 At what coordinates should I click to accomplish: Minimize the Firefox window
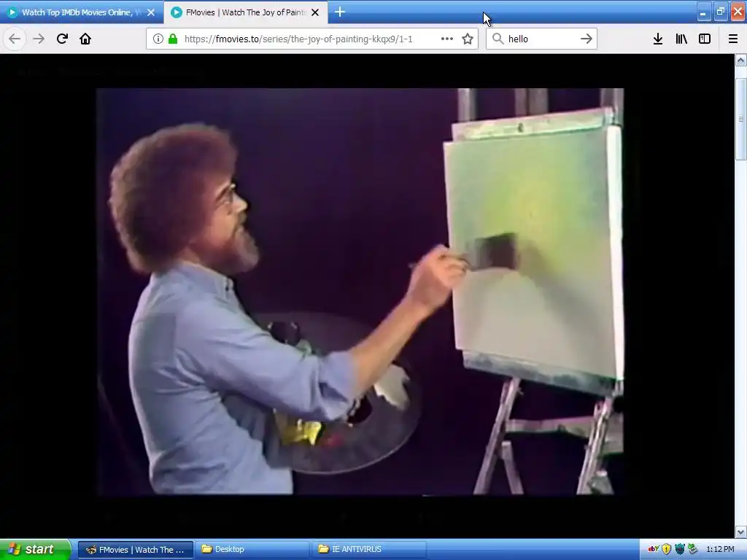tap(703, 12)
